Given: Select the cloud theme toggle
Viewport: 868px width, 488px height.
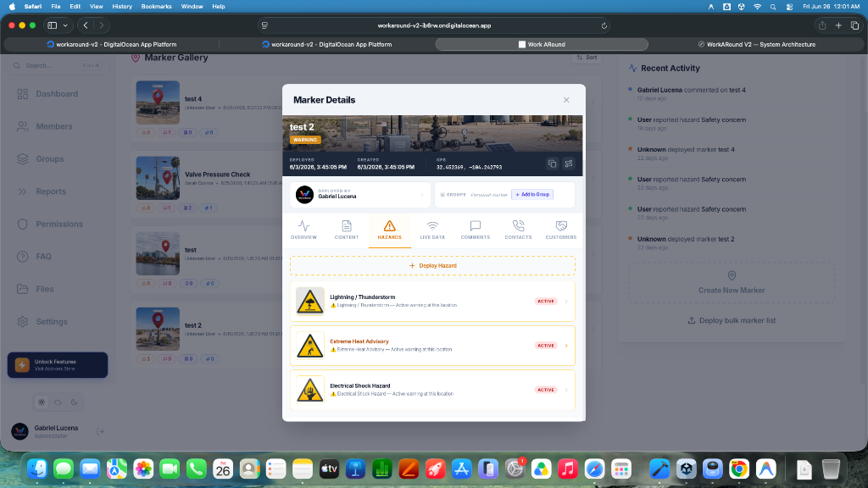Looking at the screenshot, I should tap(58, 402).
